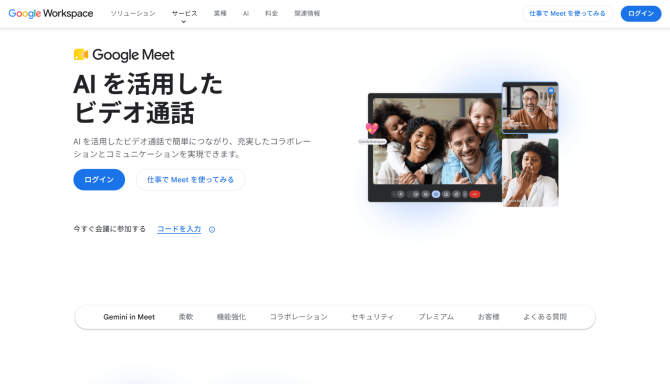Click the blue badge on the man's video tile
This screenshot has width=670, height=384.
click(551, 91)
